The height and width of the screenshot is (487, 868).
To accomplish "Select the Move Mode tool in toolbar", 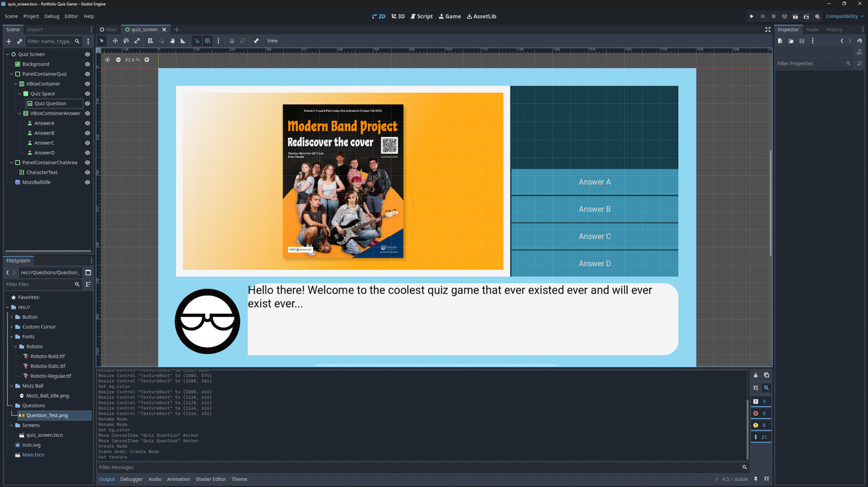I will pos(115,41).
